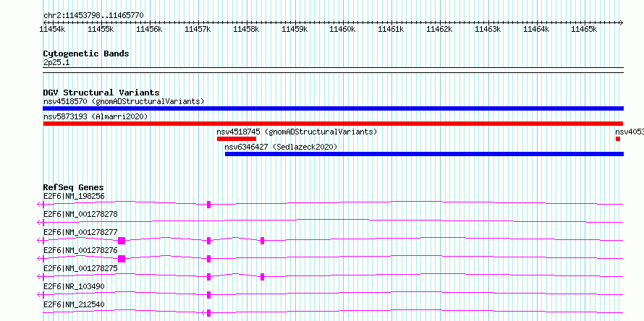Click the 11455k ruler tick label
Image resolution: width=644 pixels, height=321 pixels.
pyautogui.click(x=101, y=29)
